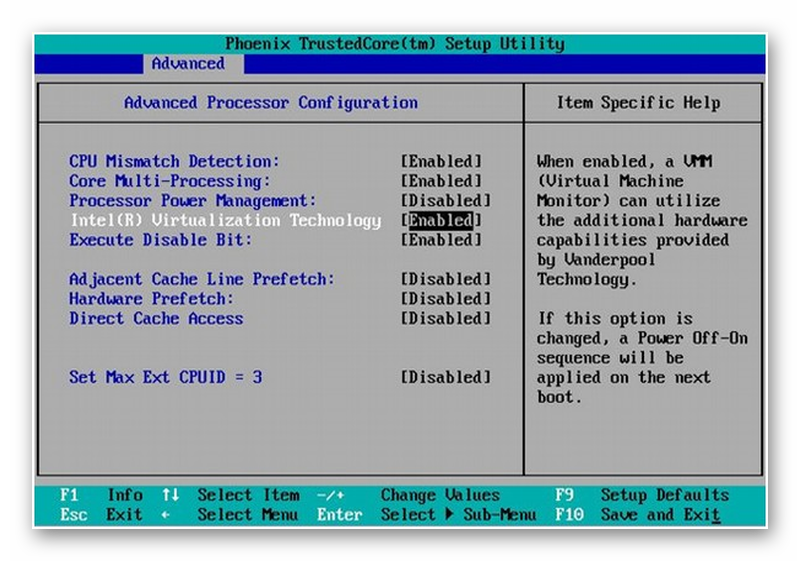Click the Change Values footer label

tap(440, 495)
